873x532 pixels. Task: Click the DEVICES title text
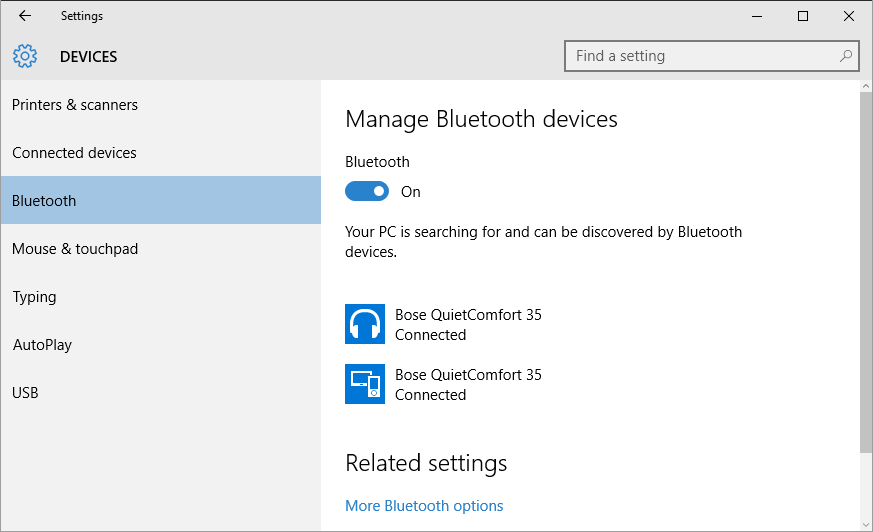(x=89, y=57)
